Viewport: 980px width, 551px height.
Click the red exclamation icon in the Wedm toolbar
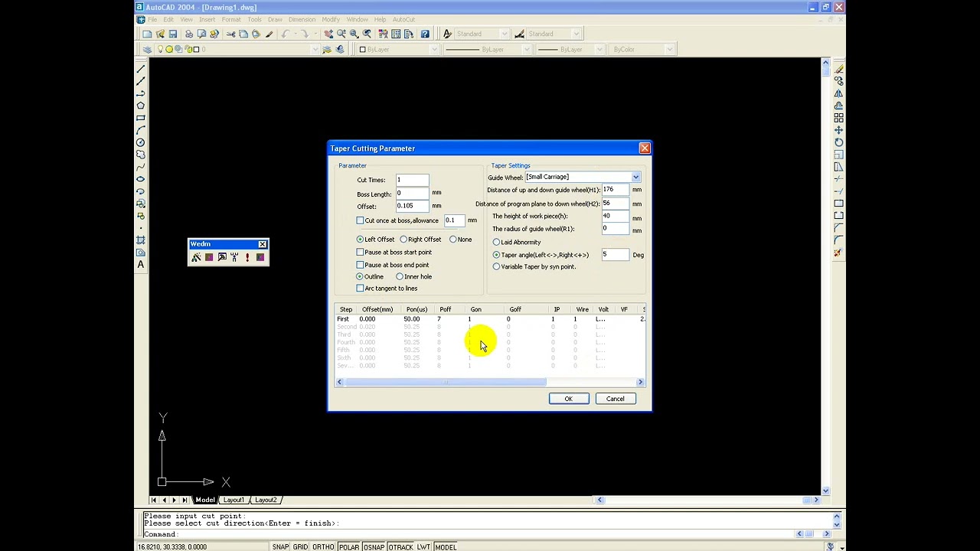[x=247, y=257]
